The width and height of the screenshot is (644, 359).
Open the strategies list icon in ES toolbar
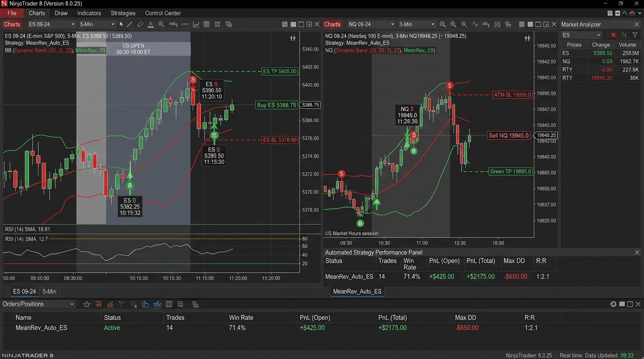pos(229,24)
